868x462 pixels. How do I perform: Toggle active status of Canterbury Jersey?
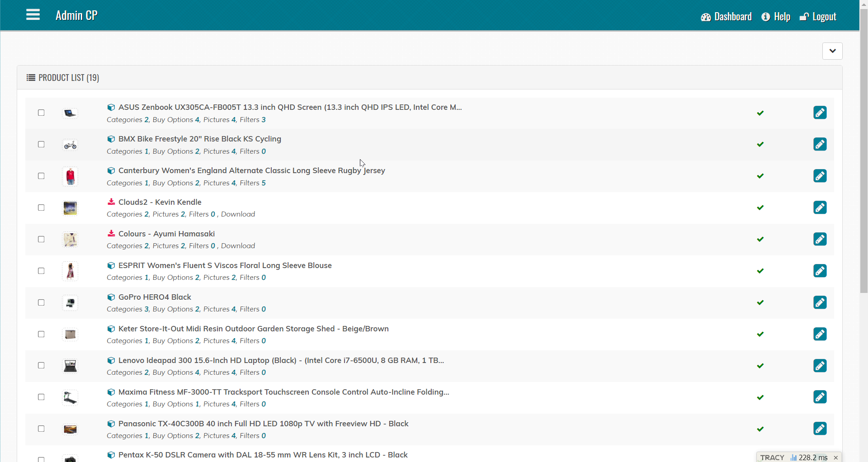coord(760,176)
